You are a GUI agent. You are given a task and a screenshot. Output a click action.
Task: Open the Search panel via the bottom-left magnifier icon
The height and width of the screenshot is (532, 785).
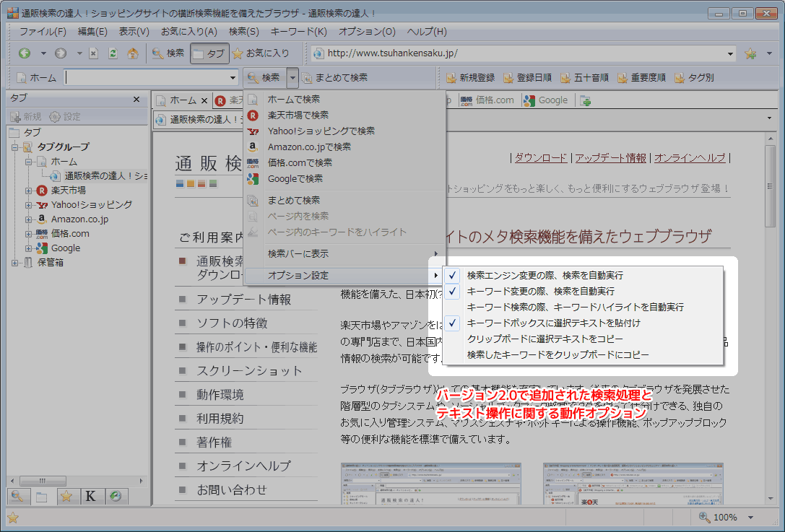pyautogui.click(x=17, y=496)
